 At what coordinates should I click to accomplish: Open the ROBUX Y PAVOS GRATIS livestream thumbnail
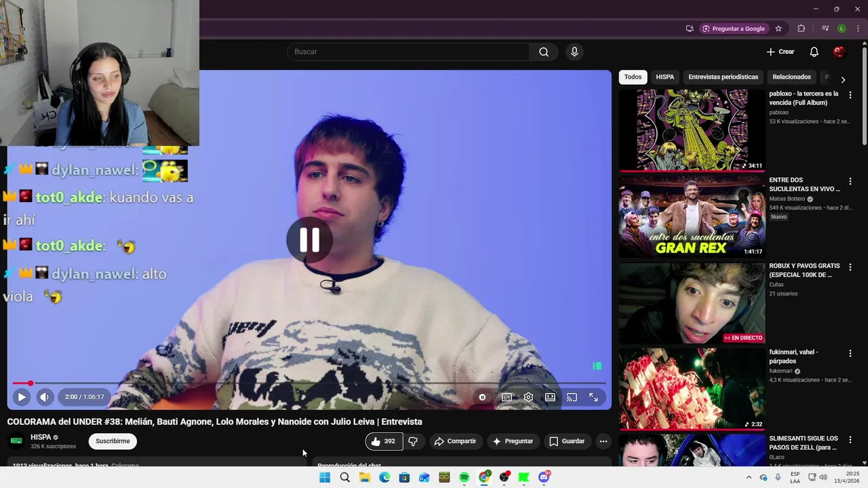[692, 303]
